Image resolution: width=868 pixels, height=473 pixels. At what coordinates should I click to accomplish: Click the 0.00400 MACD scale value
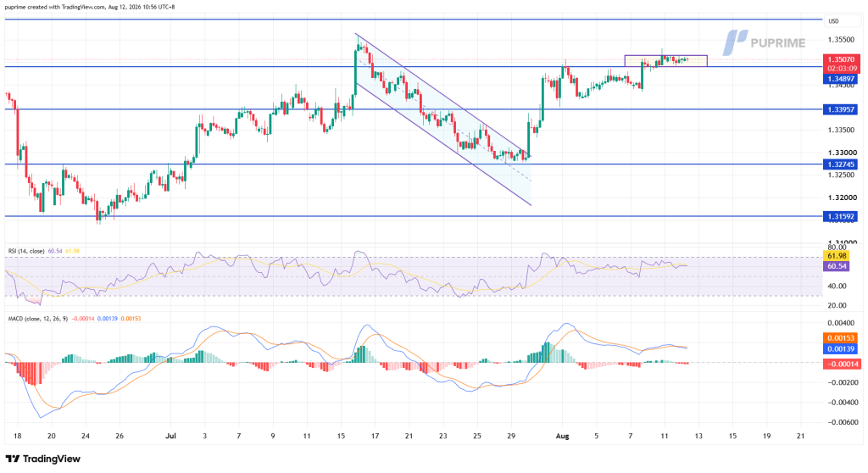tap(842, 323)
